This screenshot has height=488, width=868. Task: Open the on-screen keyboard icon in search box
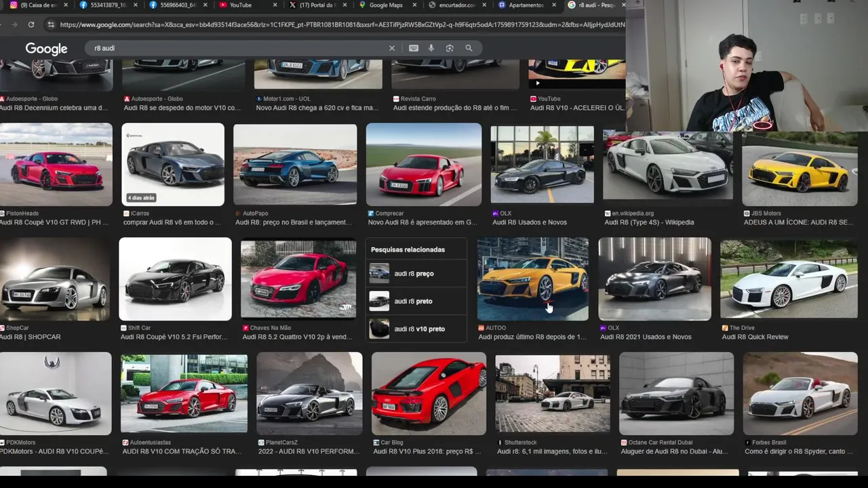(414, 48)
